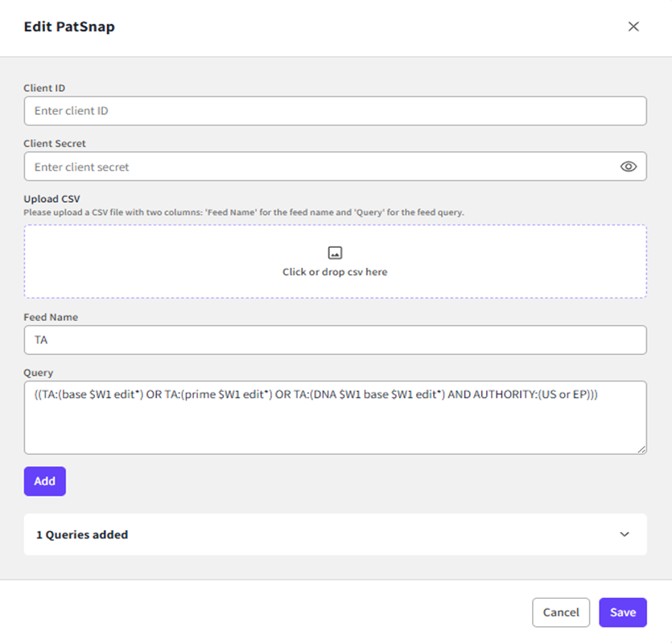
Task: Click the Edit PatSnap dialog title
Action: coord(69,27)
